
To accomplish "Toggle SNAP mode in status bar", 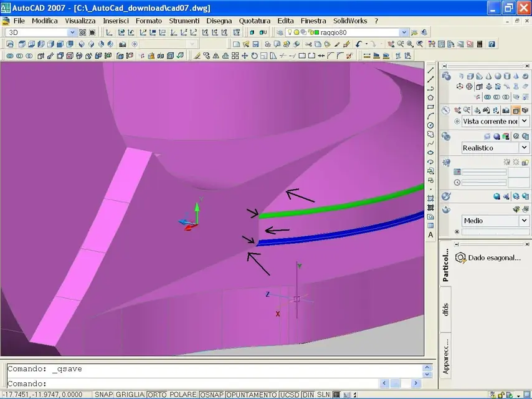I will tap(103, 395).
